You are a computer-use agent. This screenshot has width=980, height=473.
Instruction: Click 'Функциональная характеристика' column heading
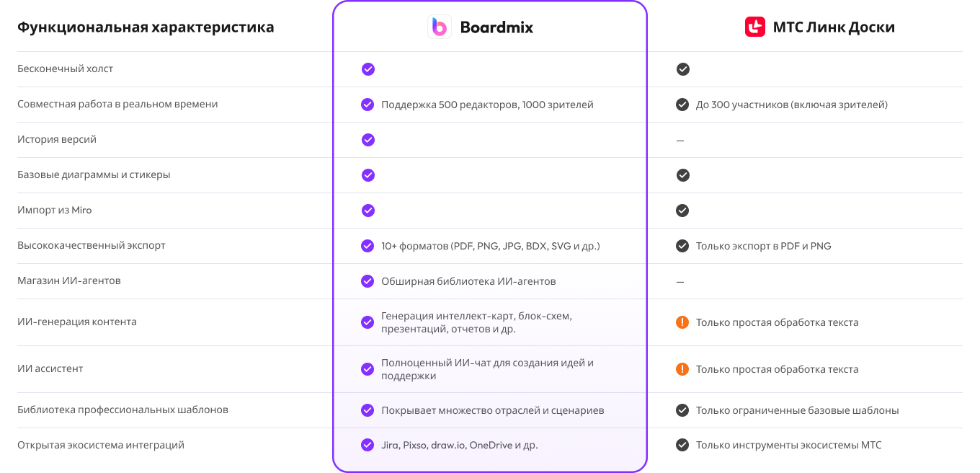146,27
